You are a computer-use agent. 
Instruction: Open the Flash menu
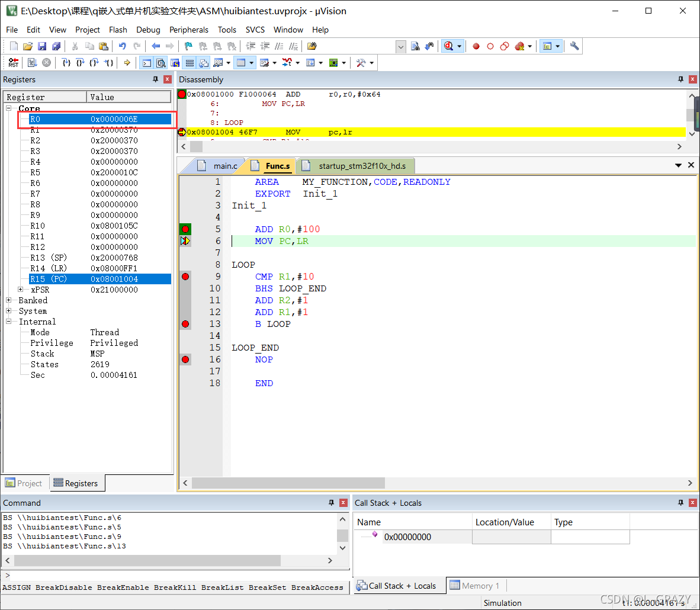(118, 30)
